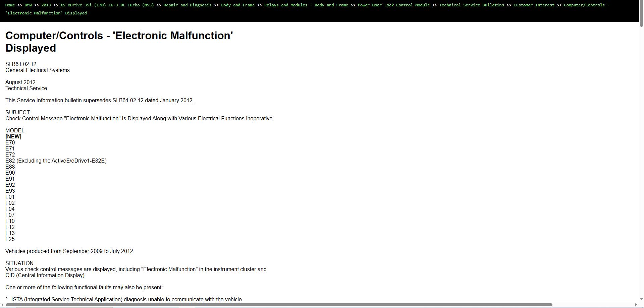This screenshot has height=308, width=644.
Task: Open Computer/Controls 'Electronic Malfunction' breadcrumb
Action: 587,5
